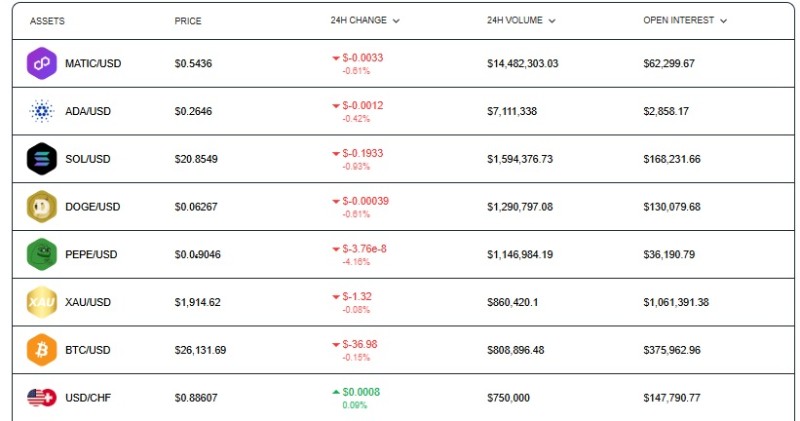The width and height of the screenshot is (800, 421).
Task: Click the USD/CHF flag pair icon
Action: coord(42,398)
